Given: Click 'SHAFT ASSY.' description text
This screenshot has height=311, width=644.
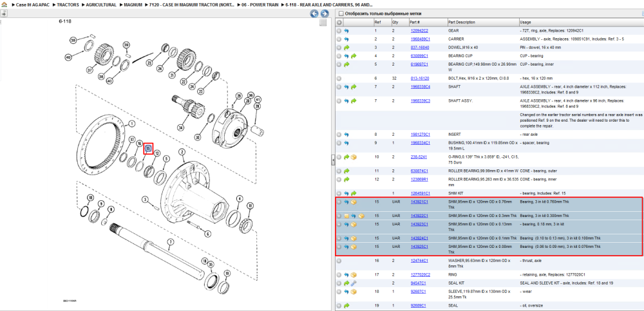Looking at the screenshot, I should click(x=459, y=100).
